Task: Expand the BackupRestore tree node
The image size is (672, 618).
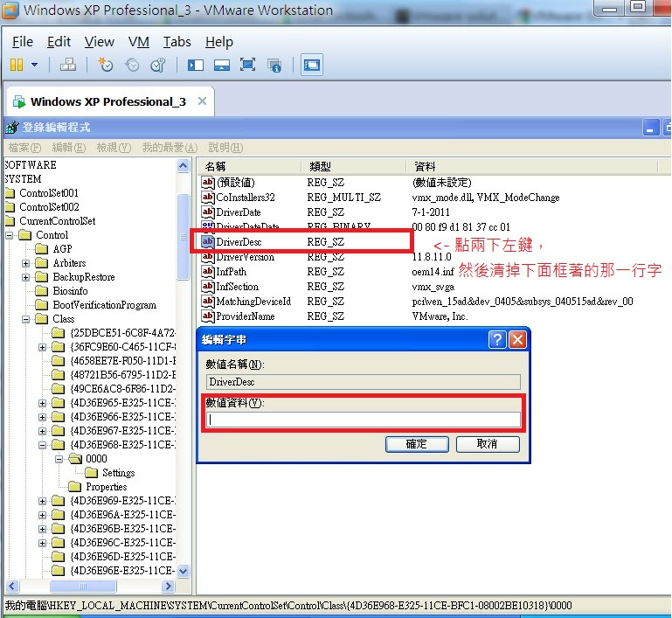Action: 25,277
